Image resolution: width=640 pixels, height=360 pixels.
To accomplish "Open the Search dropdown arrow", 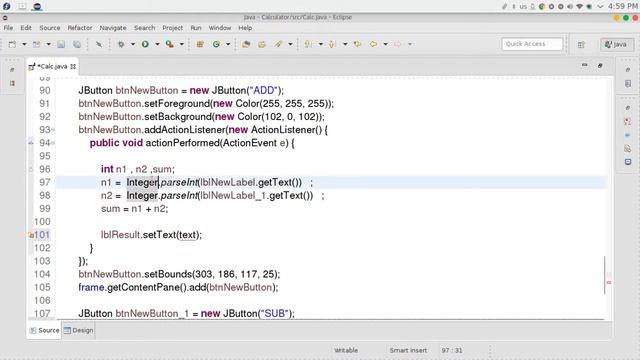I will point(290,44).
